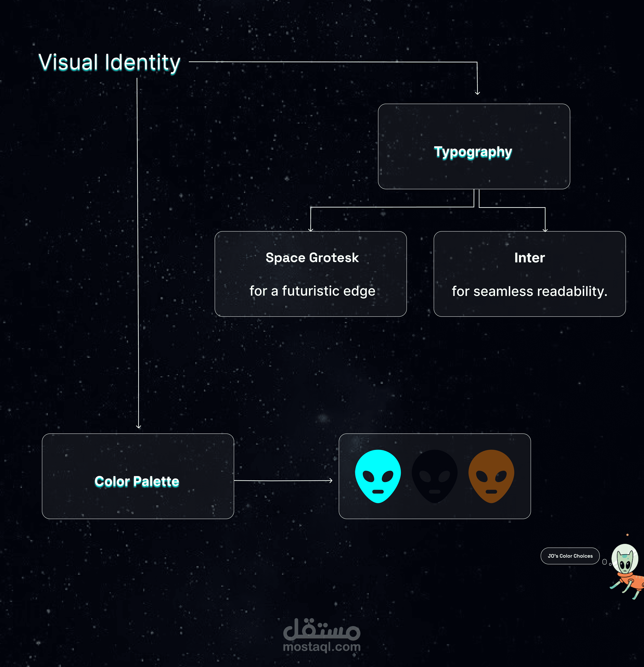This screenshot has width=644, height=667.
Task: Click the Visual Identity title
Action: click(x=109, y=63)
